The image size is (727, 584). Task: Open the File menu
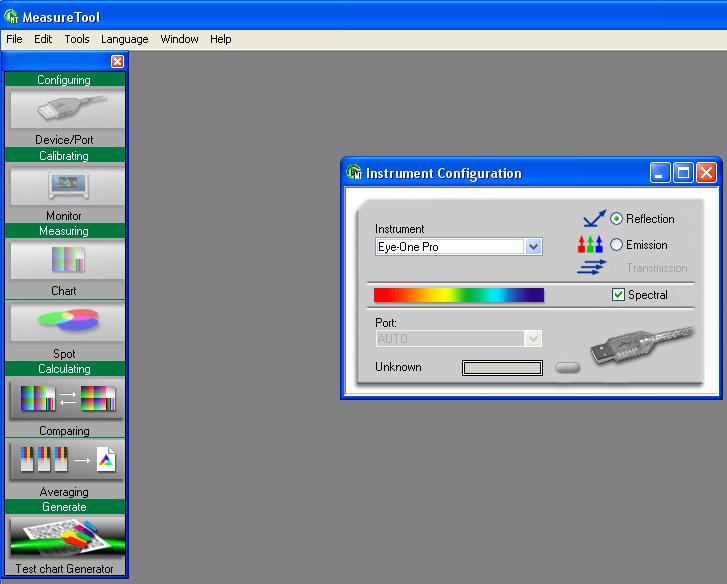(14, 39)
